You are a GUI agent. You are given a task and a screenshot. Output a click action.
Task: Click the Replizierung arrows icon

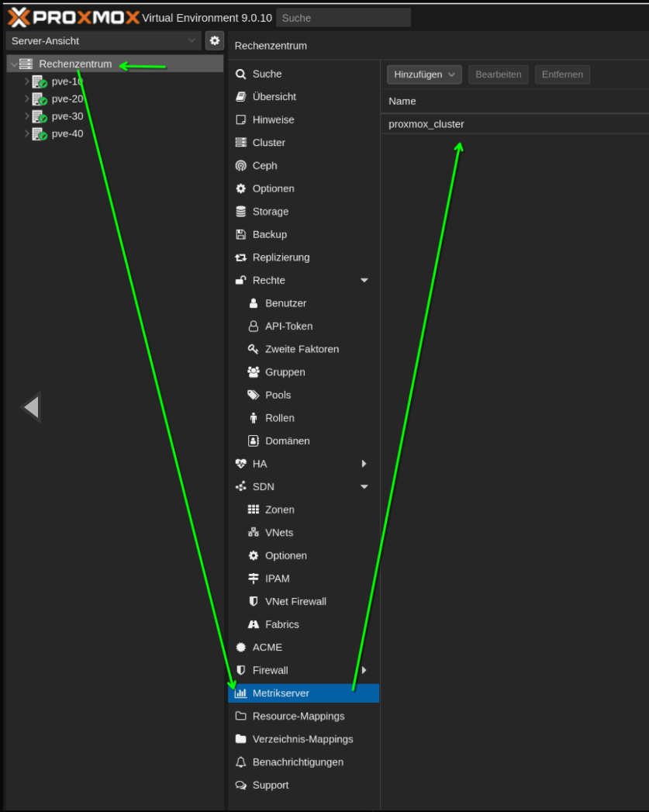(x=240, y=257)
